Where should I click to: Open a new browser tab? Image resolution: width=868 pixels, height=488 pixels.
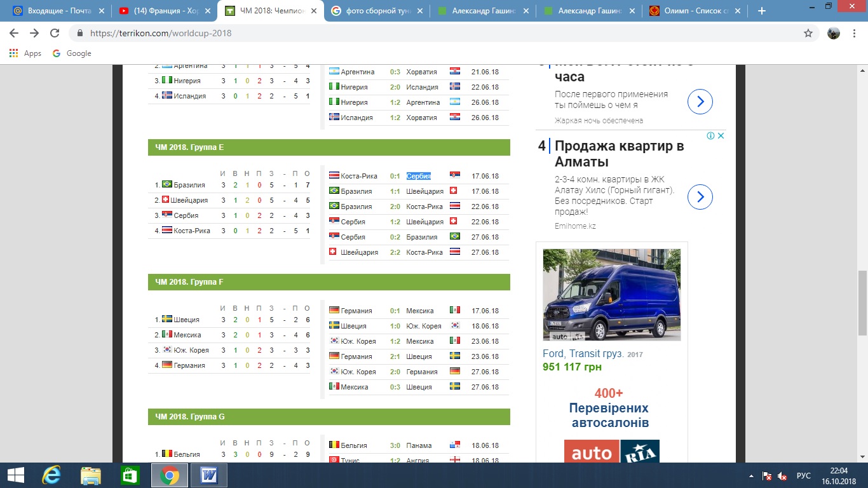click(x=762, y=11)
